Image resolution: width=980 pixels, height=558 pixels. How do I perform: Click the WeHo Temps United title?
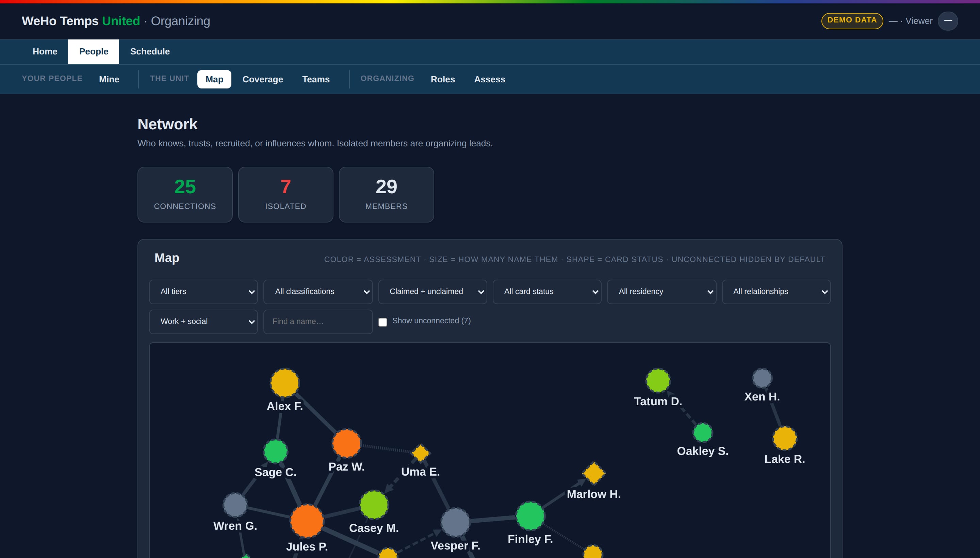tap(81, 21)
